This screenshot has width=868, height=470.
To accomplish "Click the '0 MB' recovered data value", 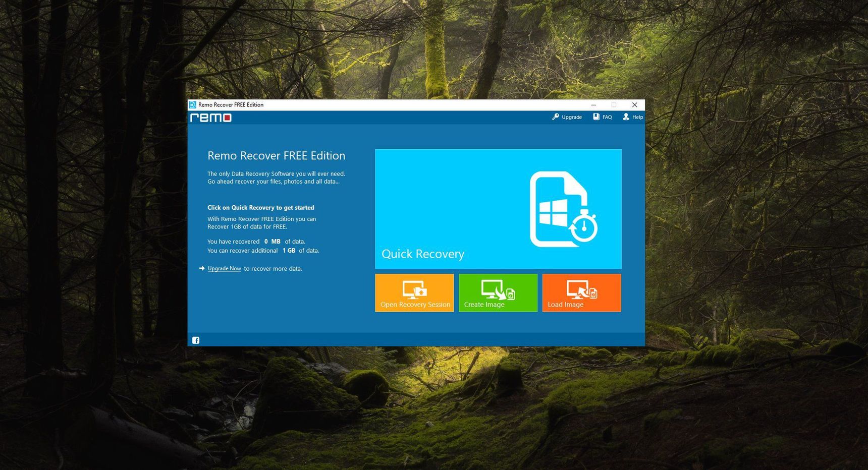I will coord(273,242).
